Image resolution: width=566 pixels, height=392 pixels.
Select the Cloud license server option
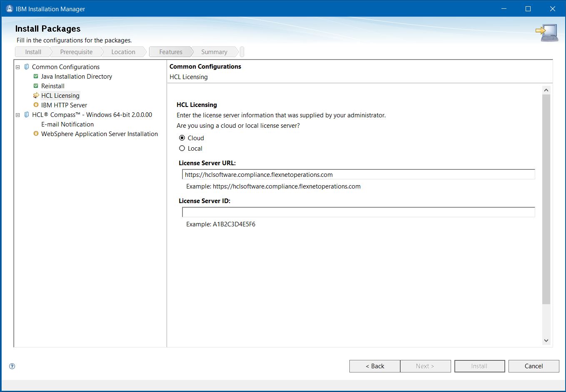182,138
